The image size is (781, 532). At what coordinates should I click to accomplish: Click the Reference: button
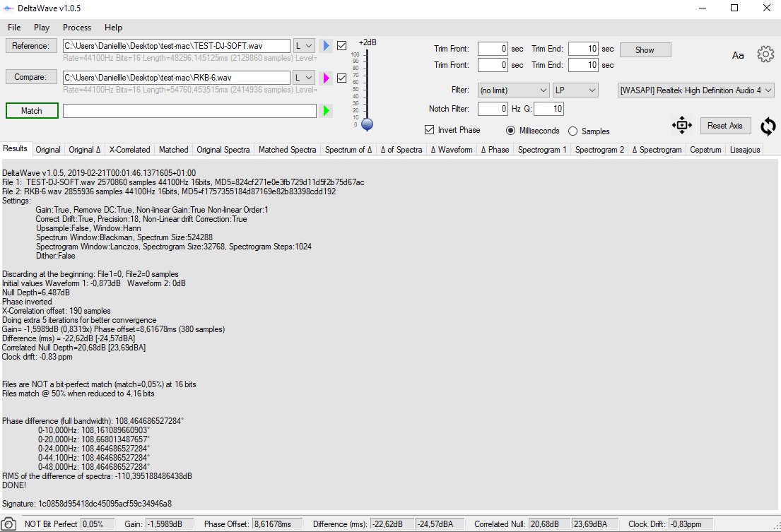click(31, 46)
